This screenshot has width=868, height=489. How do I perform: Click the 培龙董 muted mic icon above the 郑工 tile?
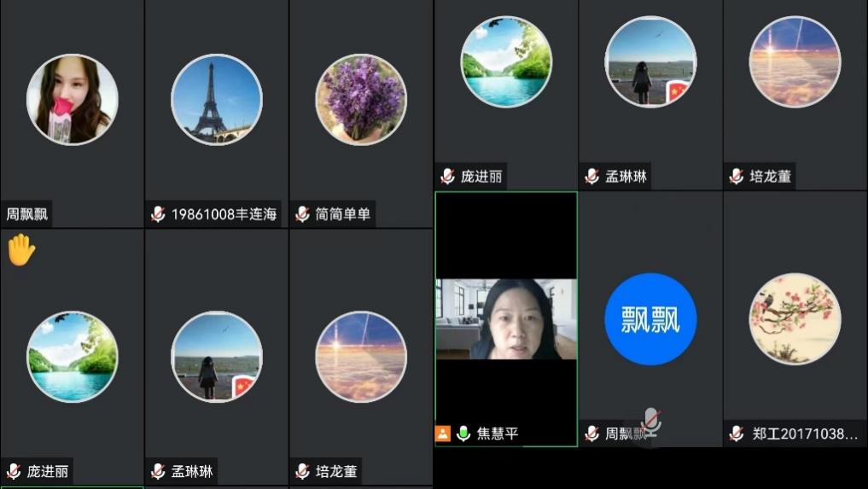click(x=737, y=176)
